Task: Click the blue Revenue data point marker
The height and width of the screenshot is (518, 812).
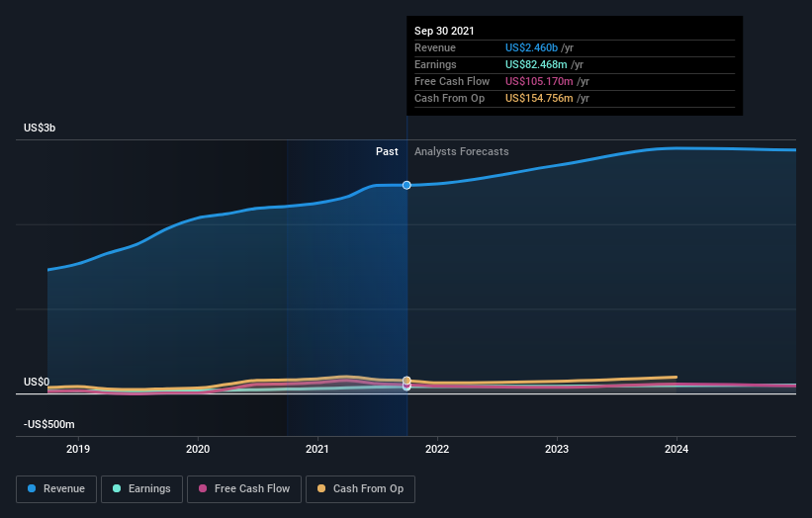Action: pyautogui.click(x=407, y=185)
